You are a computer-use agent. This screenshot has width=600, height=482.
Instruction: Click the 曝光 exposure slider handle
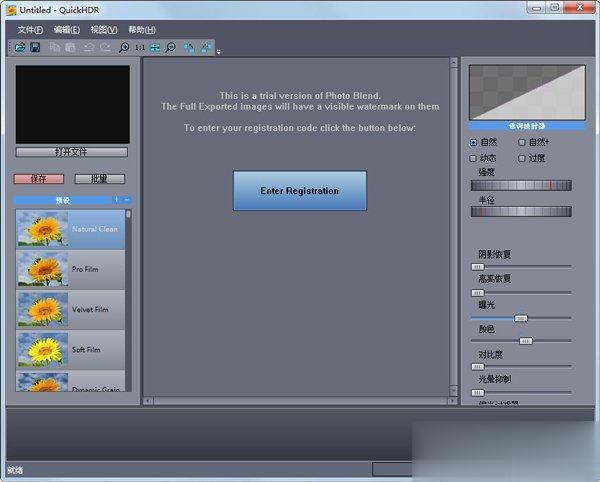pyautogui.click(x=520, y=318)
